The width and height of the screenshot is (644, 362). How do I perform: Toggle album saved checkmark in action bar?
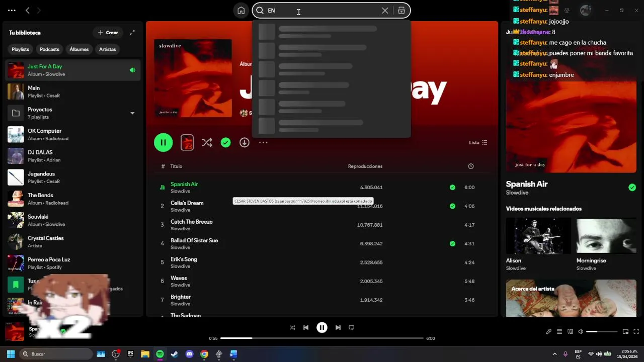pos(226,143)
